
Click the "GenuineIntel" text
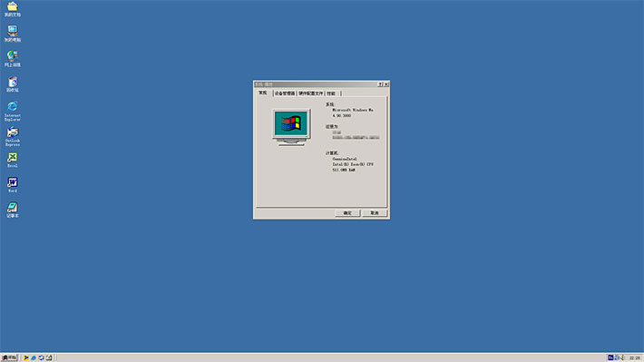click(x=345, y=159)
